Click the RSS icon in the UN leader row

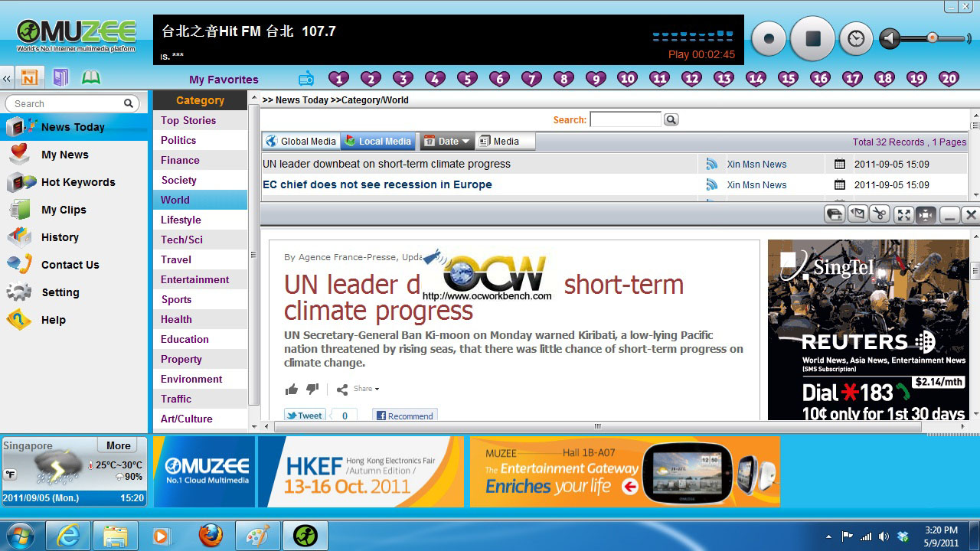712,164
